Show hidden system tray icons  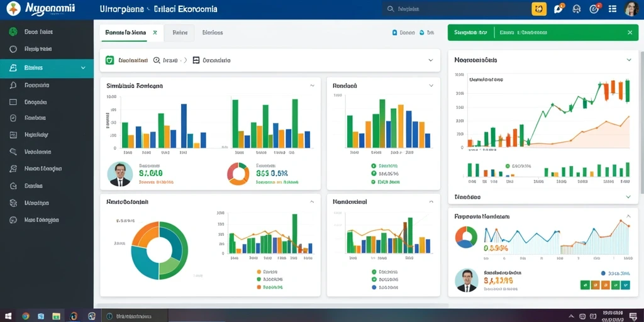click(571, 316)
